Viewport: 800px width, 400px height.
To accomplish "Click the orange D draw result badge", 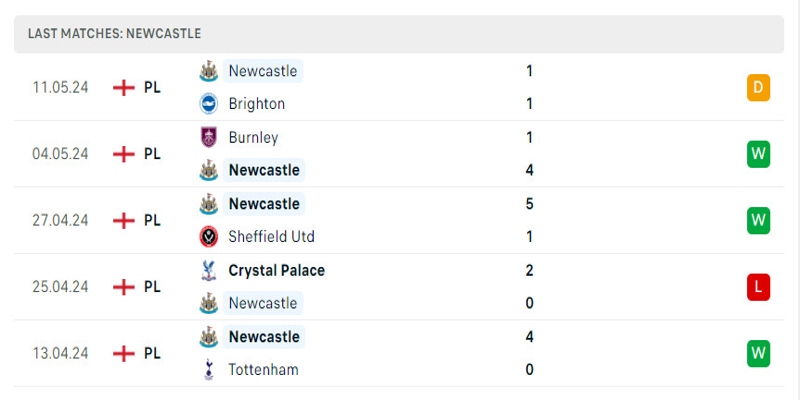I will pyautogui.click(x=758, y=88).
